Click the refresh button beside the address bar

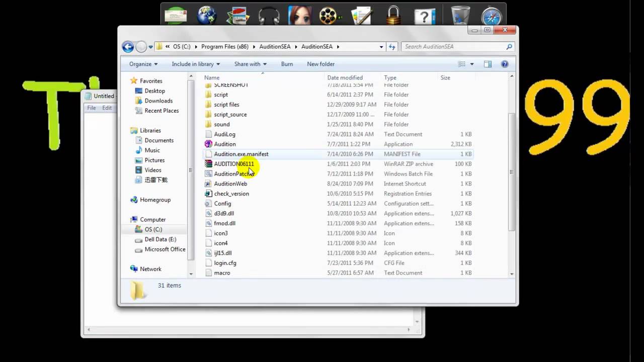click(x=392, y=47)
